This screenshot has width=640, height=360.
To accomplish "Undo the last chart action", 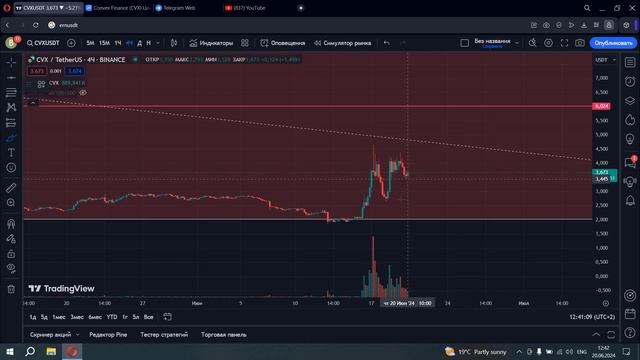I will pos(387,43).
